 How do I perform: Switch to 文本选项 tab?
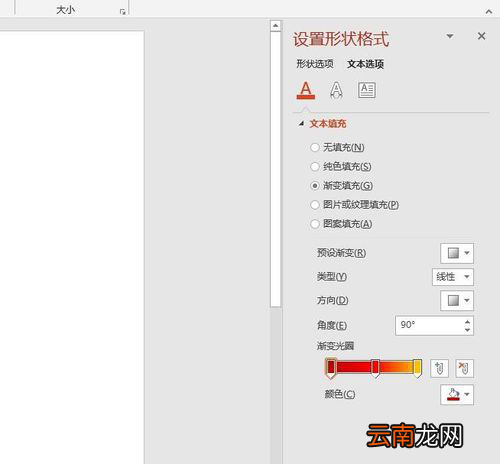click(x=365, y=64)
